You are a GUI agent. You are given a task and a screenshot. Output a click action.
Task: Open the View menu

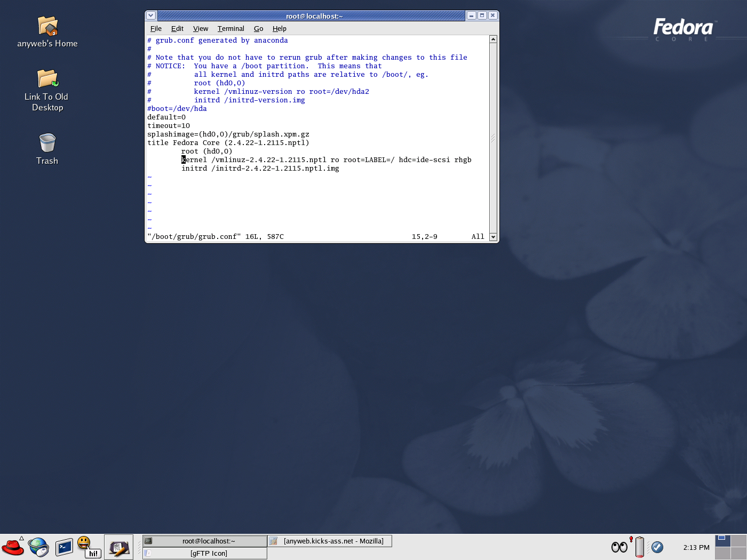200,29
